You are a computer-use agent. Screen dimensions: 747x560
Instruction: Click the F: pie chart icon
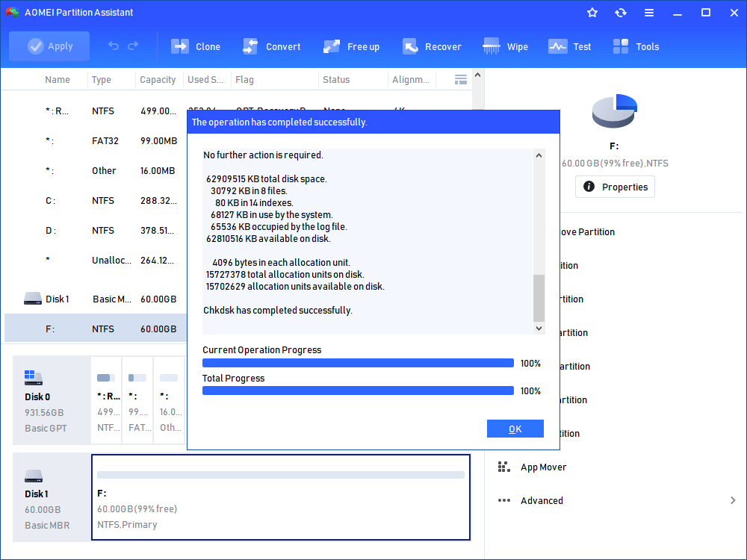coord(615,111)
